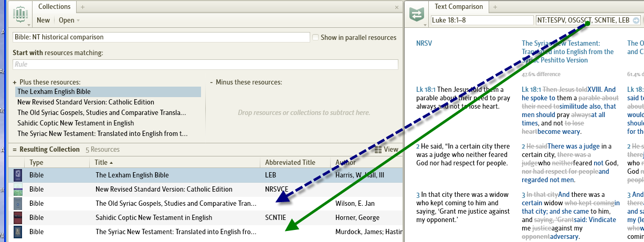Open the Text Comparison panel menu icon
Screen dimensions: 644x242
tap(416, 14)
